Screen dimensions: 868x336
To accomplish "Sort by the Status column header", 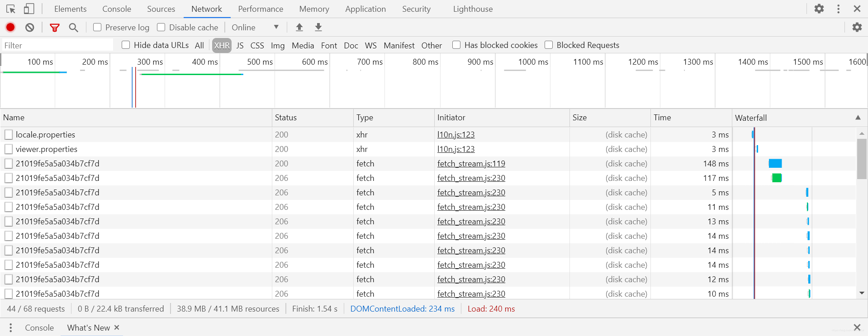I will pos(313,118).
